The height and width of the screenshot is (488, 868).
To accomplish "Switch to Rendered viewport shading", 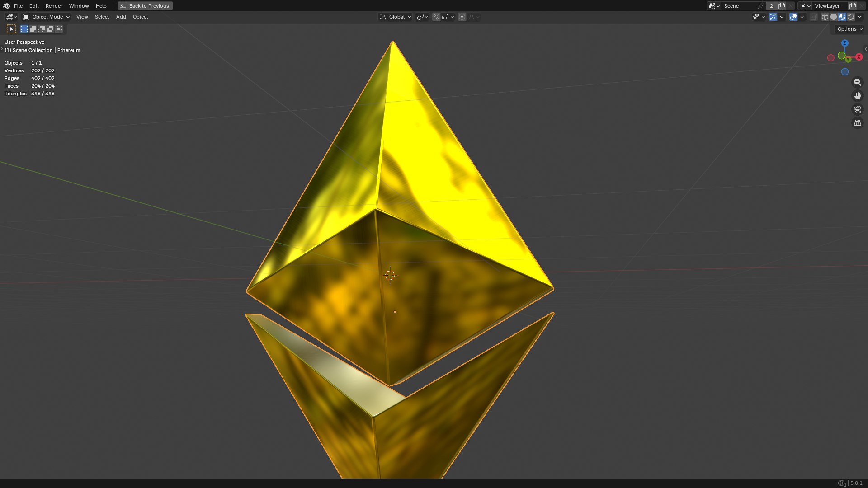I will [x=851, y=17].
